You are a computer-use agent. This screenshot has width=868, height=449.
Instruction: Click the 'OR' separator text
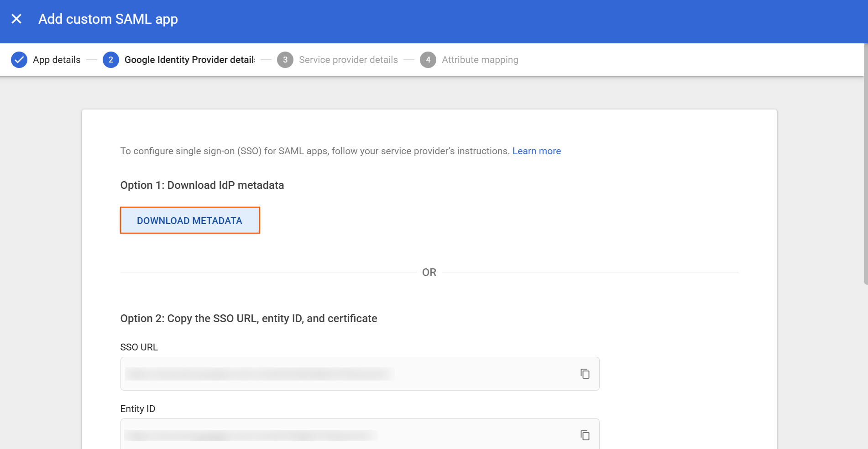[429, 272]
